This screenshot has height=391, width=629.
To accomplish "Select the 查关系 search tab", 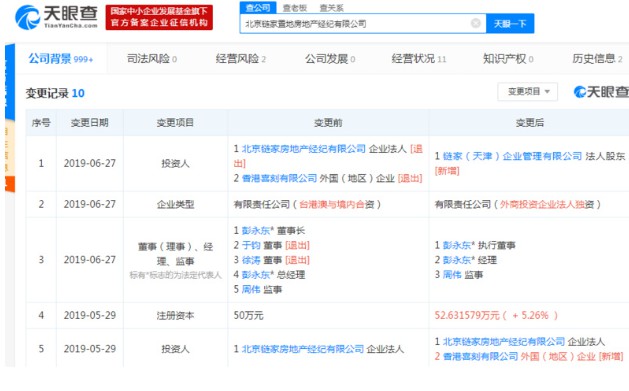I will coord(332,8).
